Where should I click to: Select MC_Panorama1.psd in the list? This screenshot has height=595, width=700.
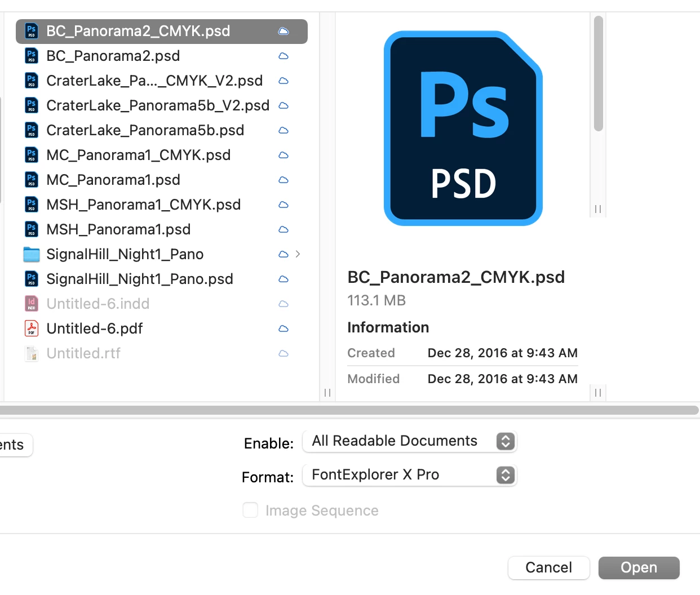tap(113, 180)
